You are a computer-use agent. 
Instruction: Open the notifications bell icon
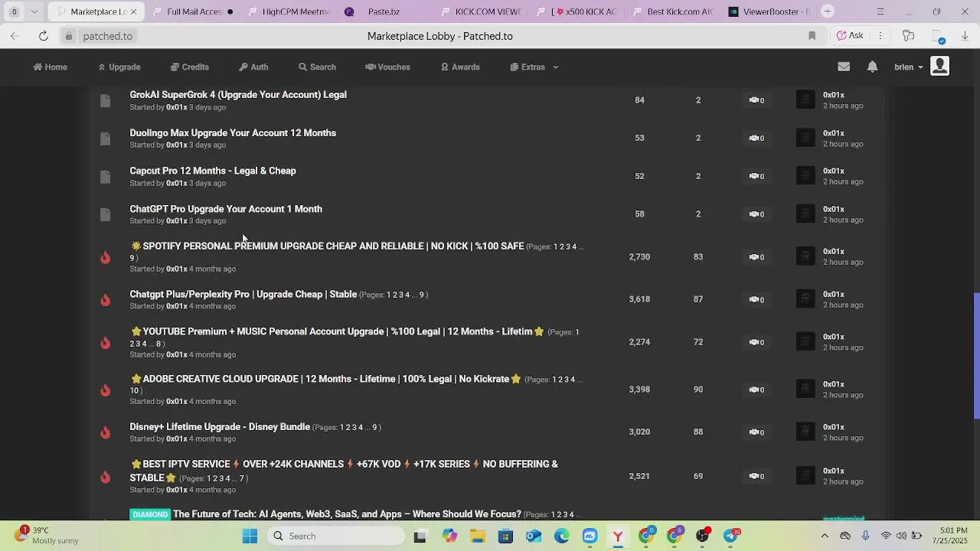[872, 67]
